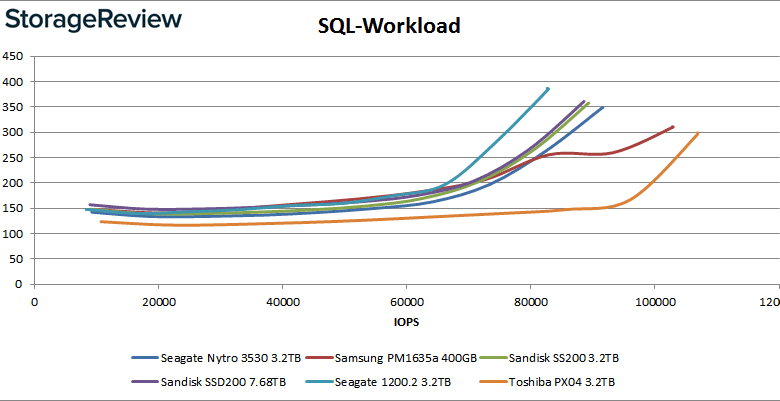Screen dimensions: 780x401
Task: Click the 450 y-axis label
Action: (x=12, y=56)
